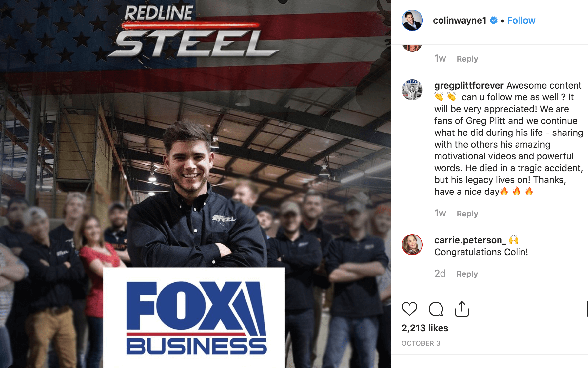Click the partially hidden avatar at top of comments

[412, 48]
